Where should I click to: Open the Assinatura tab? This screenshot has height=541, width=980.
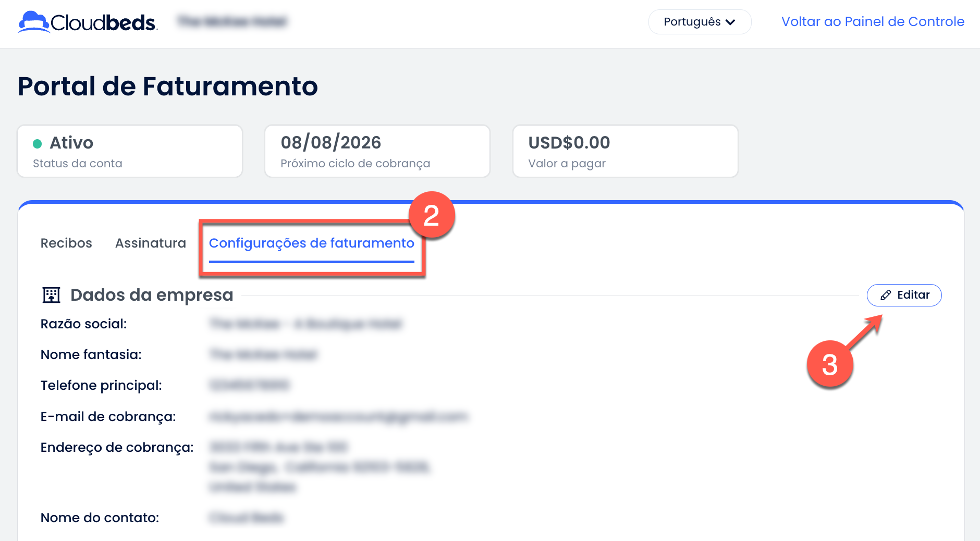(x=151, y=243)
